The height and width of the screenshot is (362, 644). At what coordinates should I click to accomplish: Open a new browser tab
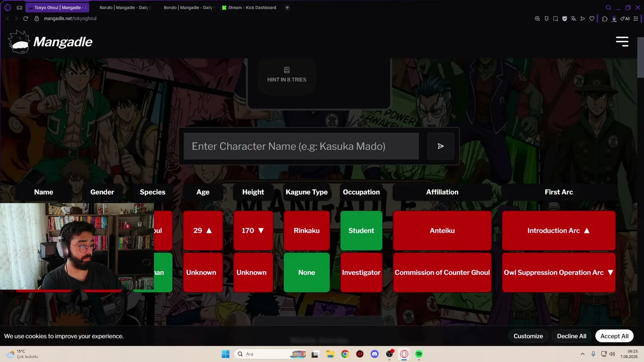[287, 8]
